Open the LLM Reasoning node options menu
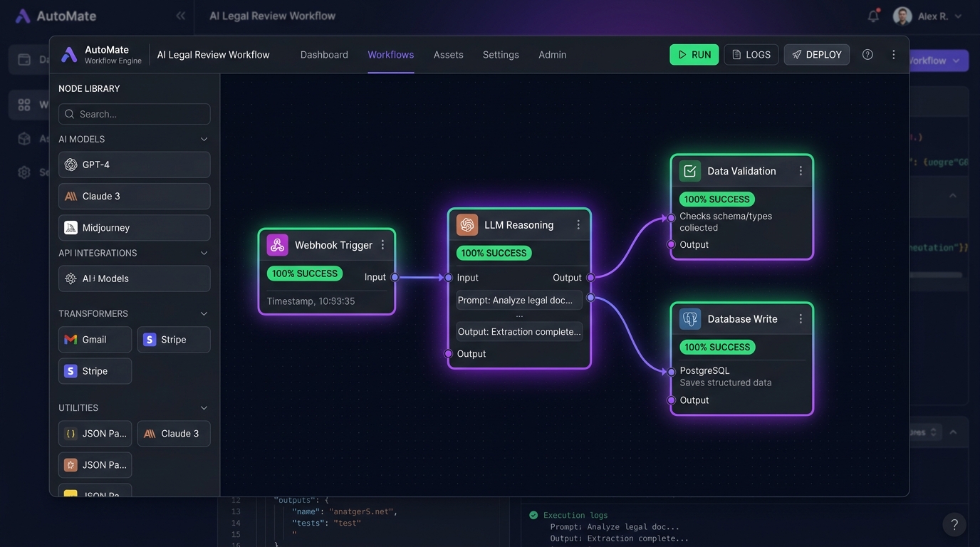 tap(578, 225)
